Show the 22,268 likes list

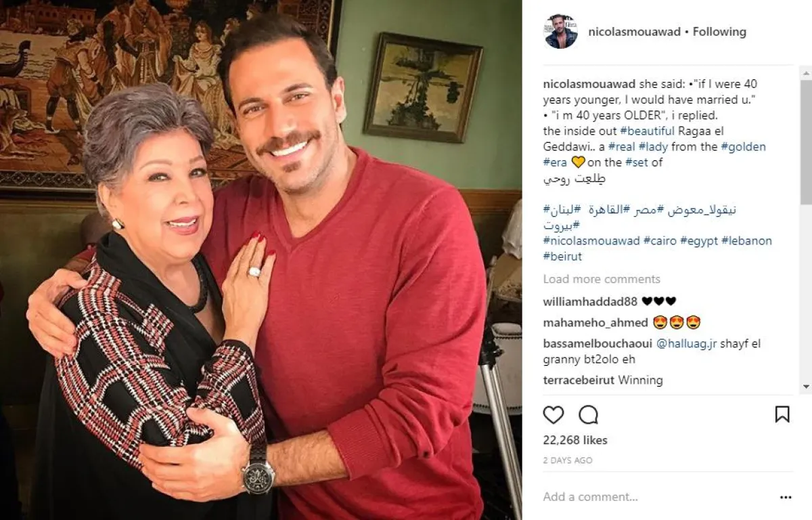pos(575,440)
